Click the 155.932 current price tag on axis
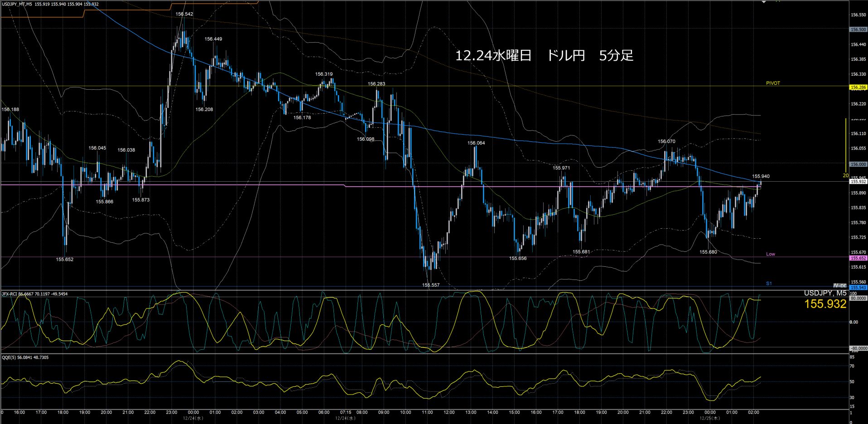The width and height of the screenshot is (868, 424). point(858,182)
